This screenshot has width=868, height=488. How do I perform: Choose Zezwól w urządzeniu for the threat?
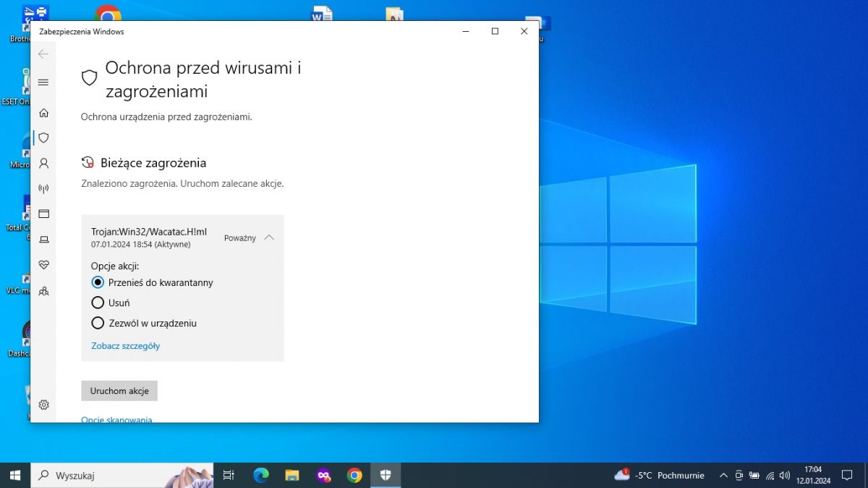[98, 323]
